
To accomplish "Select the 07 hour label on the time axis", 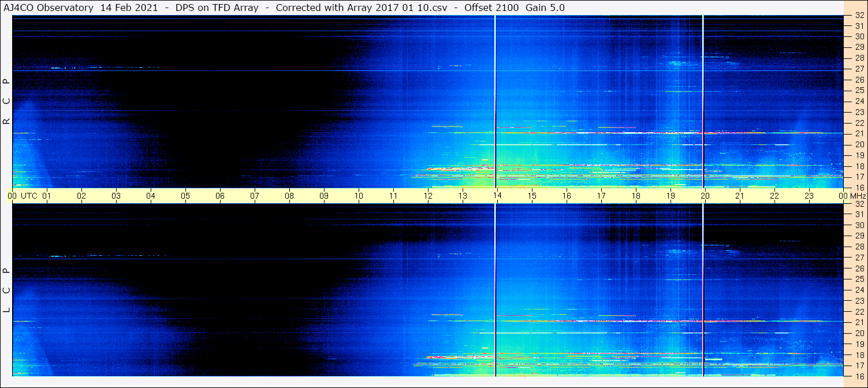I will [x=255, y=196].
